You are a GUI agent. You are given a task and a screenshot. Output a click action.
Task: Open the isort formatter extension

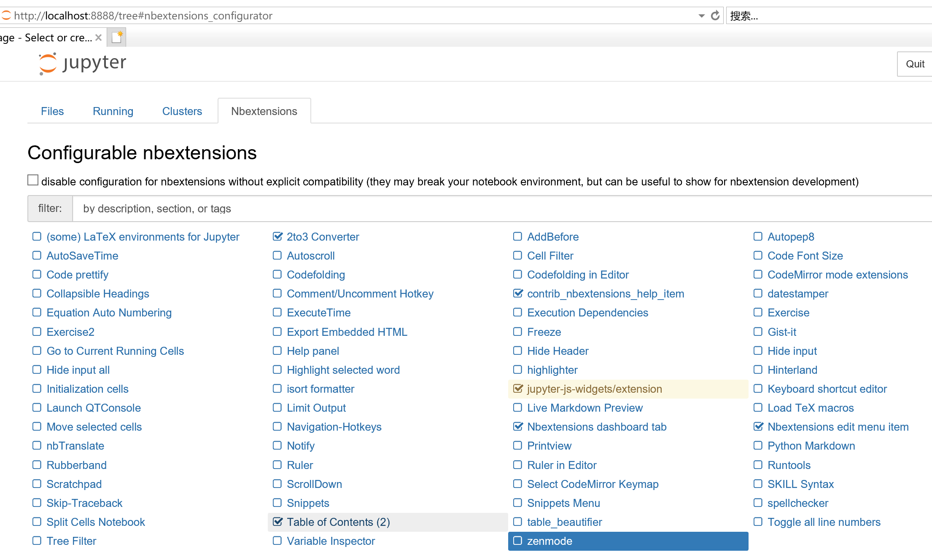[321, 389]
